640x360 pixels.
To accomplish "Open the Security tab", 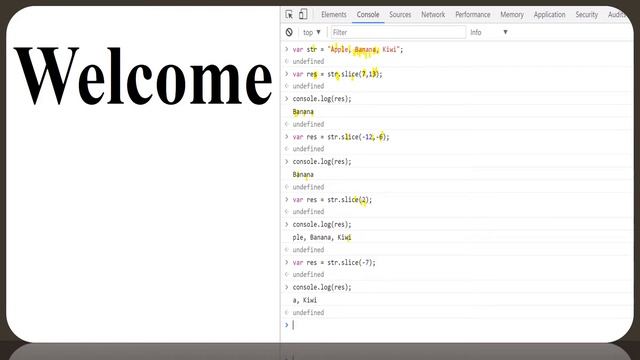I will click(x=587, y=15).
